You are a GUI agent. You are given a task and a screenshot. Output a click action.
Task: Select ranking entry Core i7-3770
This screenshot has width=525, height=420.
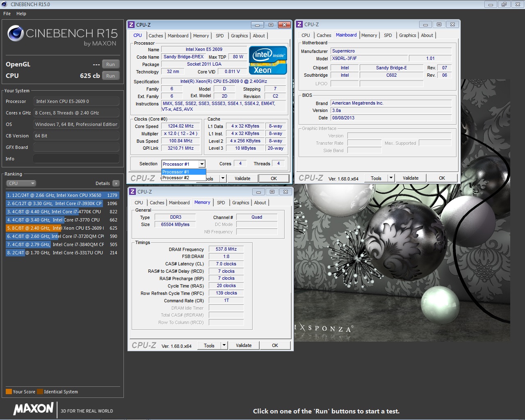coord(62,220)
